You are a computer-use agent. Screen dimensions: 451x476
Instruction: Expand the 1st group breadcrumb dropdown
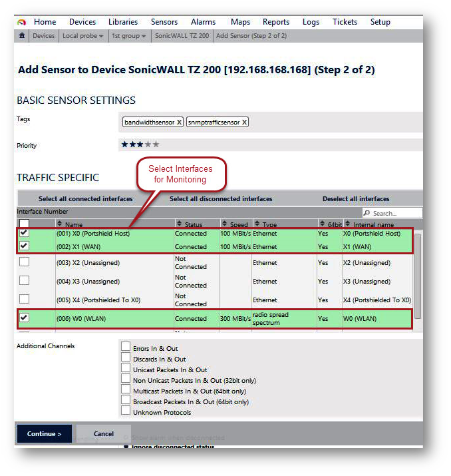coord(144,36)
